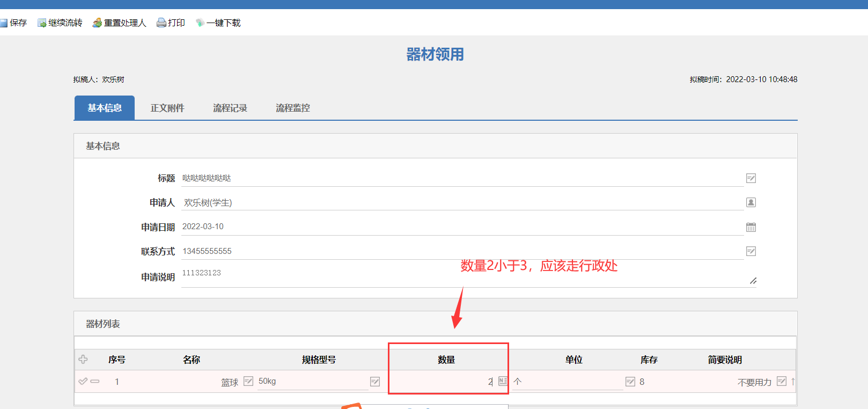Image resolution: width=868 pixels, height=409 pixels.
Task: Click the edit icon beside the 标题 field
Action: click(751, 178)
